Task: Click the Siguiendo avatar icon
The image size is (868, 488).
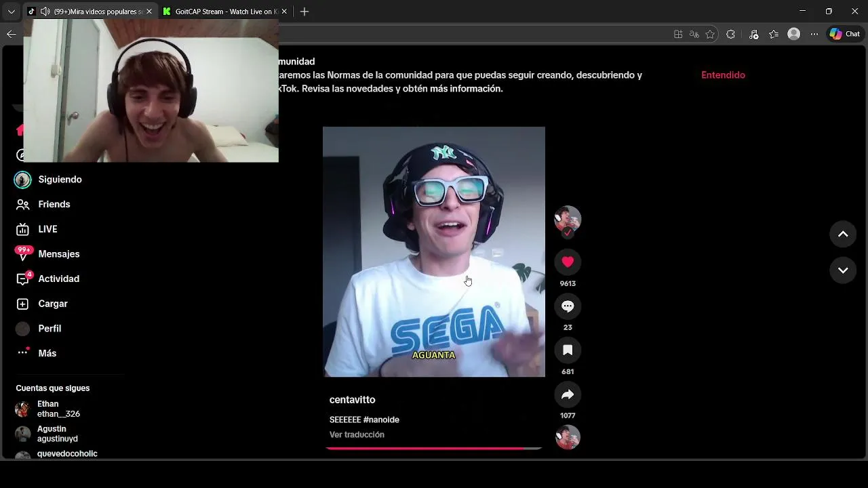Action: [x=22, y=180]
